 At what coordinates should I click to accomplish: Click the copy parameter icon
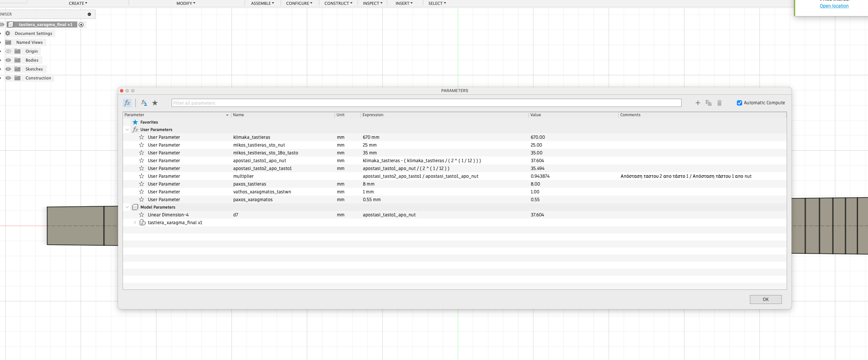tap(708, 103)
